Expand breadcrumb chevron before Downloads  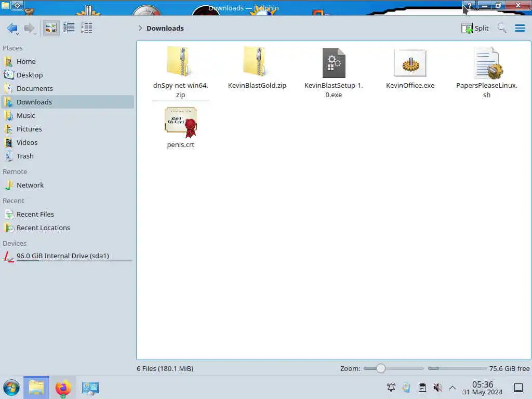click(x=140, y=28)
